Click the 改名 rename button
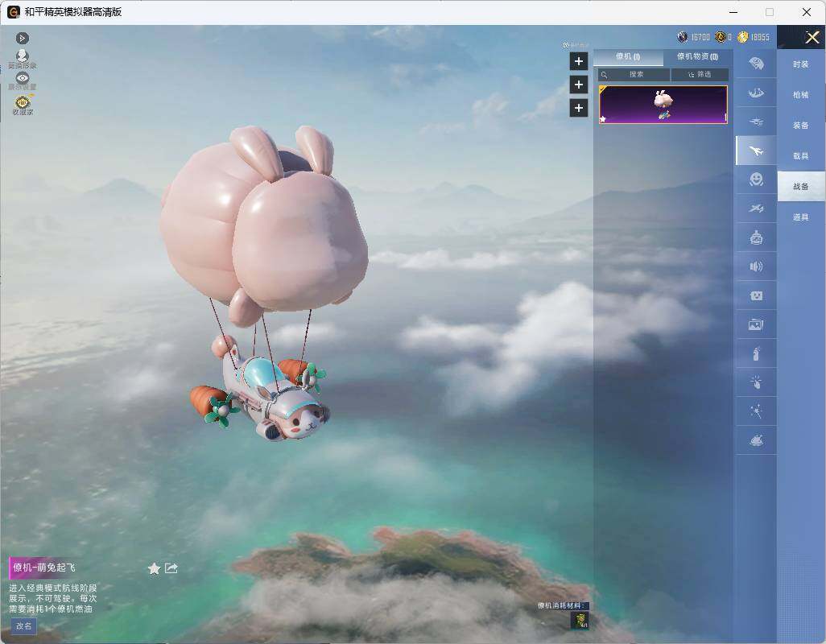The image size is (826, 644). (23, 626)
